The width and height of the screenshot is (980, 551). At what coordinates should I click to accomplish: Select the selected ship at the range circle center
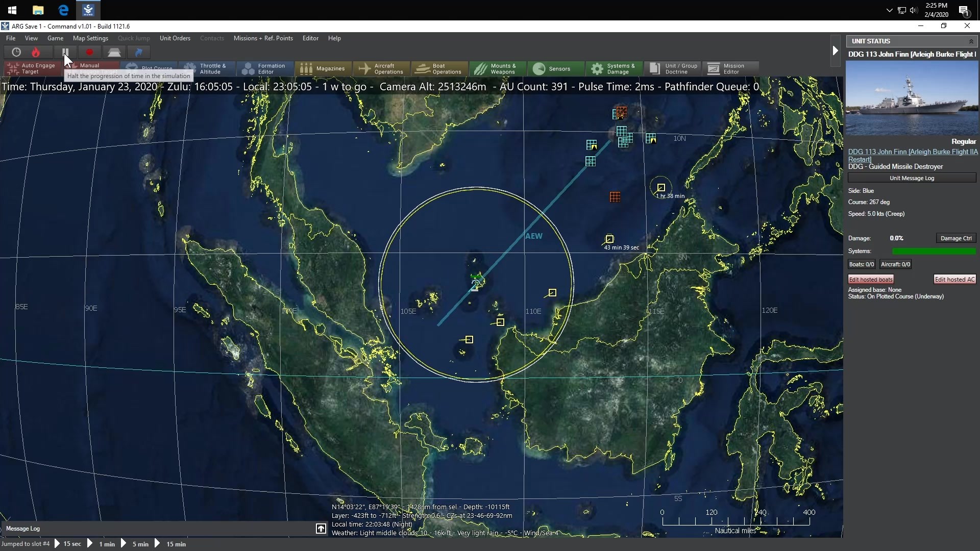pyautogui.click(x=476, y=283)
